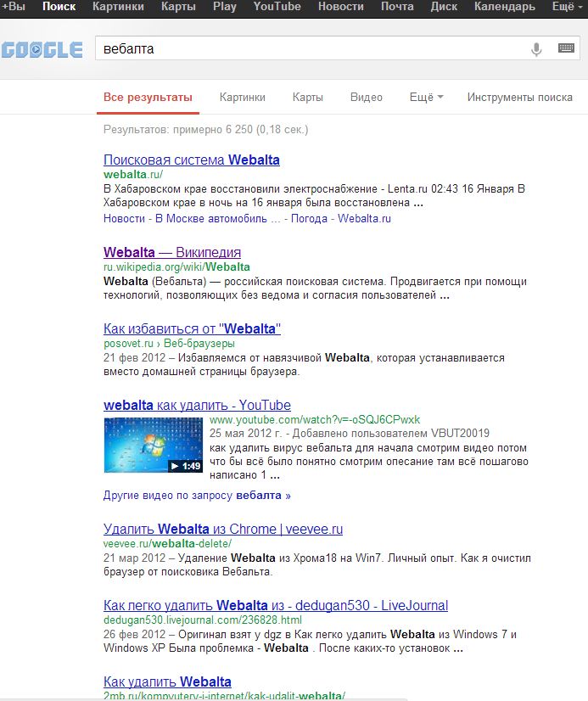This screenshot has height=701, width=588.
Task: Click URL ru.wikipedia.org/wiki/Webalta
Action: click(x=176, y=266)
